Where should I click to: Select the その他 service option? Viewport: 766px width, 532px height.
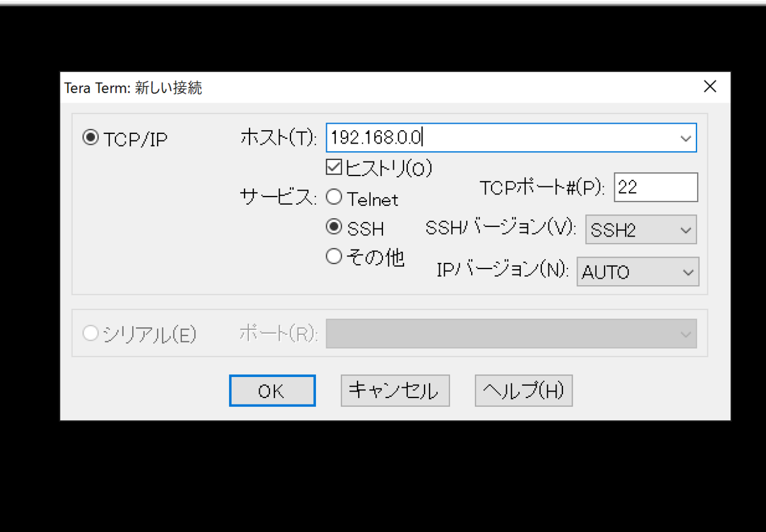334,256
